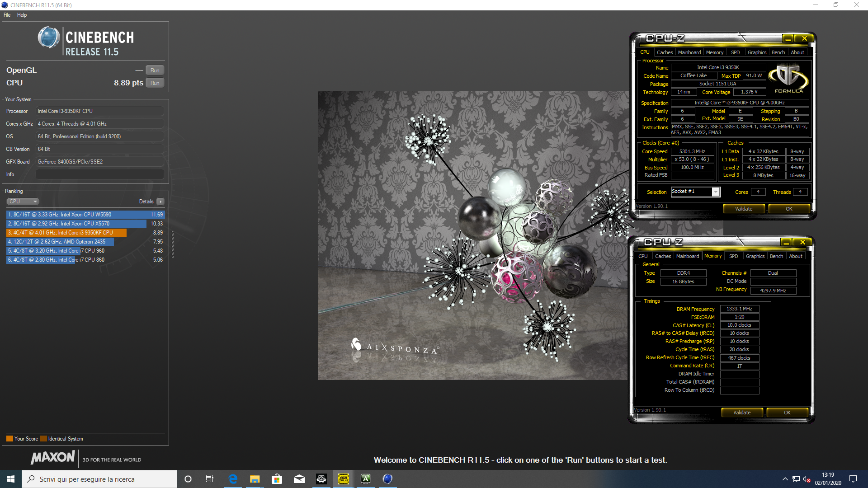Open taskbar clock and calendar

tap(828, 479)
